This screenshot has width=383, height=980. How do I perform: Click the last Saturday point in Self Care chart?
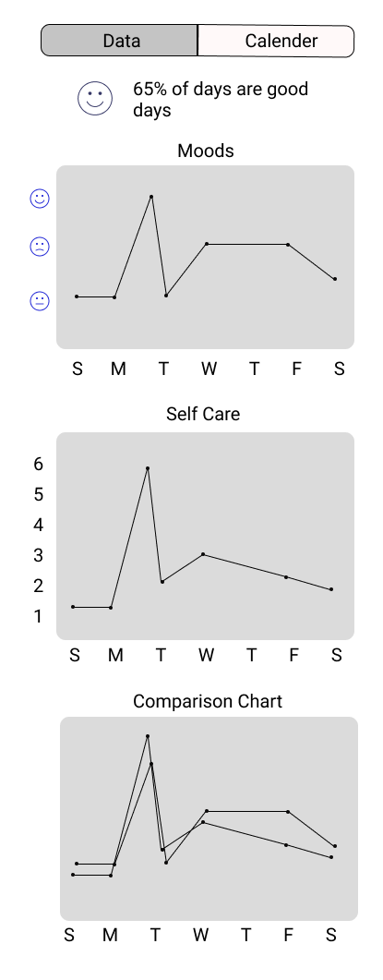331,589
